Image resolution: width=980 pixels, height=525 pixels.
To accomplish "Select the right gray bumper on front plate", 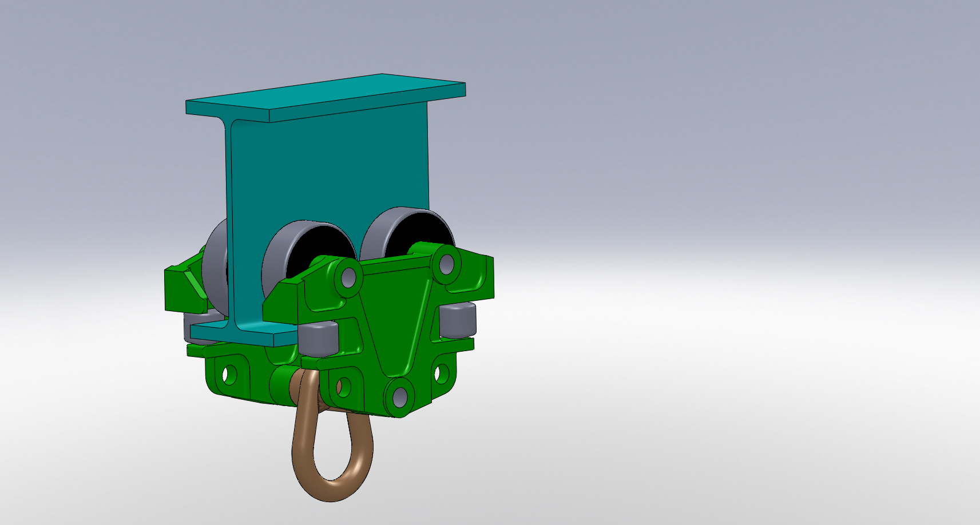I will pos(457,321).
